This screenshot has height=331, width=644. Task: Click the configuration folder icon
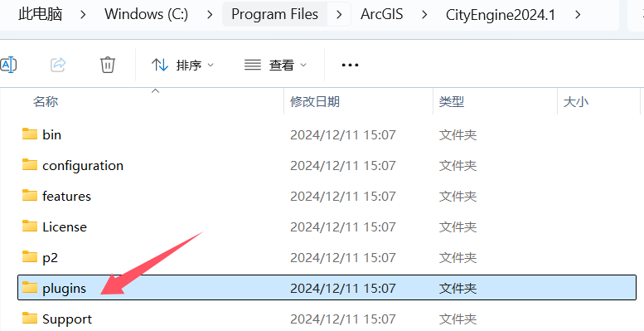pyautogui.click(x=30, y=165)
